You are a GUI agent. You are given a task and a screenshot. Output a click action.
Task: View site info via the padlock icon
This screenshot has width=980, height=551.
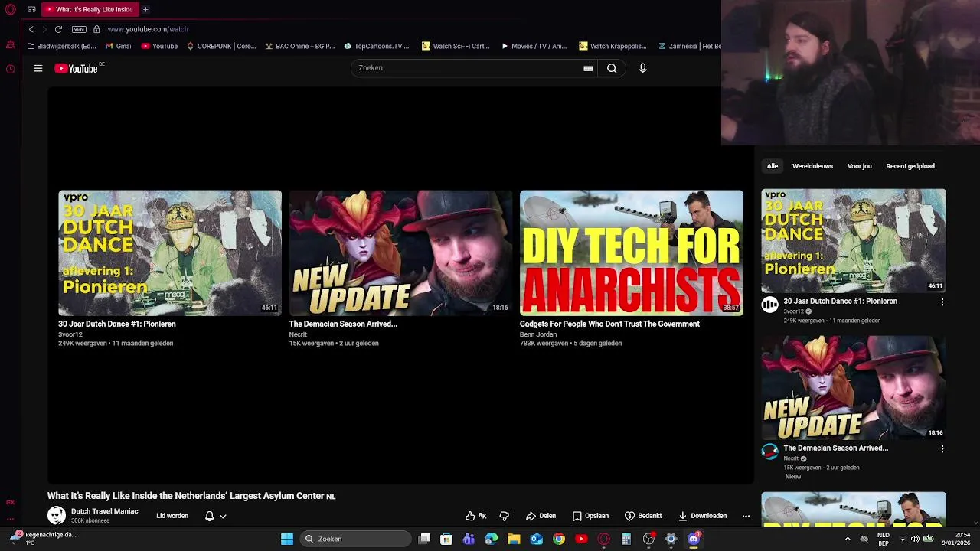pos(96,29)
